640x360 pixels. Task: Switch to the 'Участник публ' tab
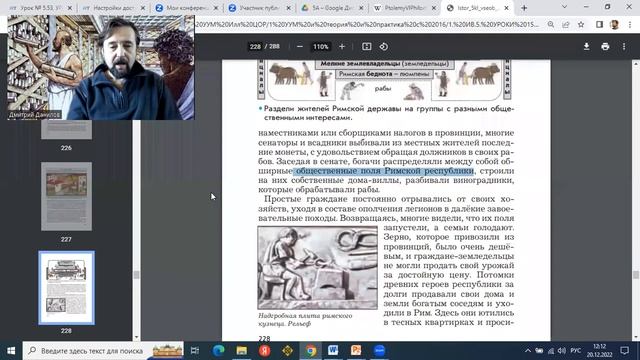click(259, 8)
